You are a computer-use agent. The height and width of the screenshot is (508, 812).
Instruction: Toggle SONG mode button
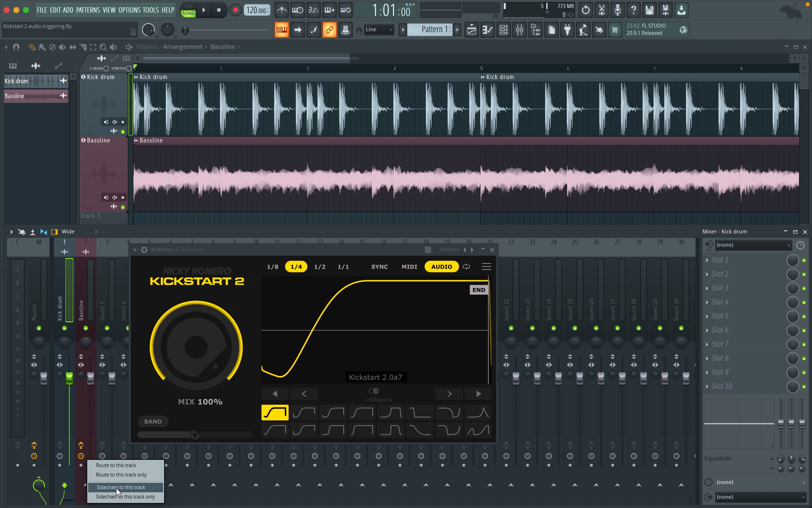point(188,14)
